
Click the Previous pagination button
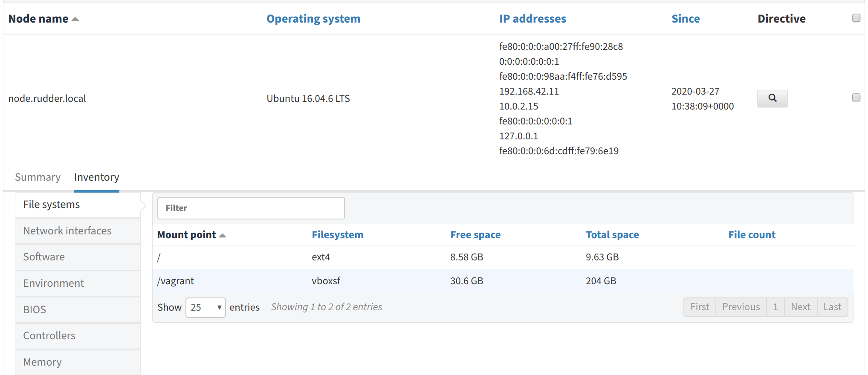point(741,307)
